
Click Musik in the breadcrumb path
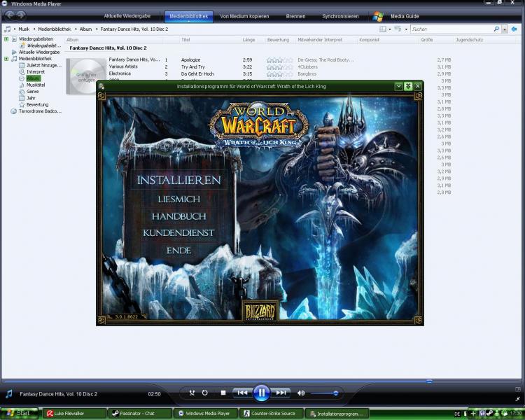click(24, 29)
